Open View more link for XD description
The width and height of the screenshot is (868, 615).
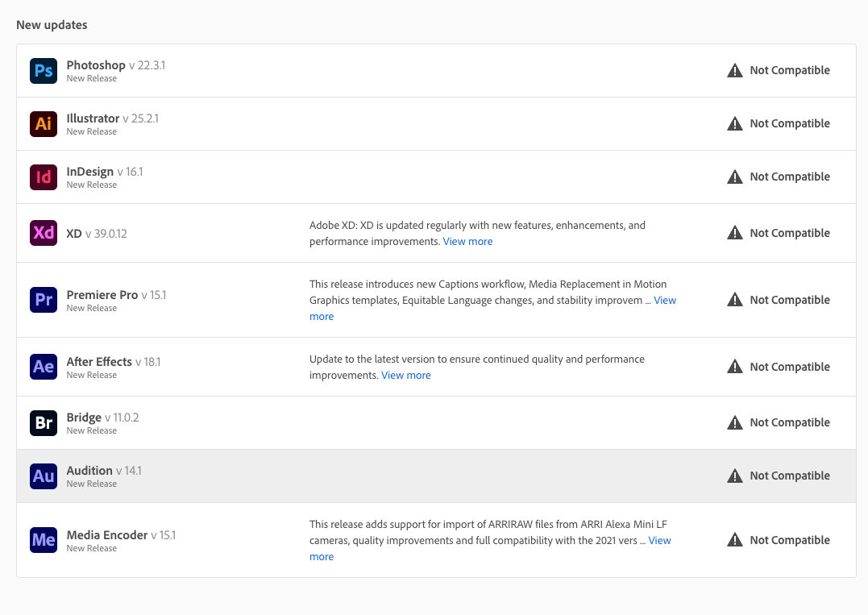pyautogui.click(x=467, y=241)
